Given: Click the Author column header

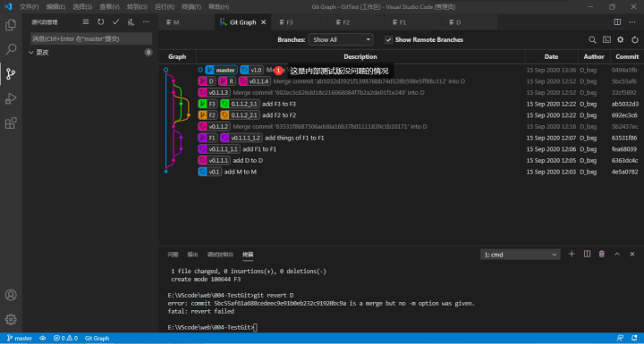Looking at the screenshot, I should pos(594,56).
